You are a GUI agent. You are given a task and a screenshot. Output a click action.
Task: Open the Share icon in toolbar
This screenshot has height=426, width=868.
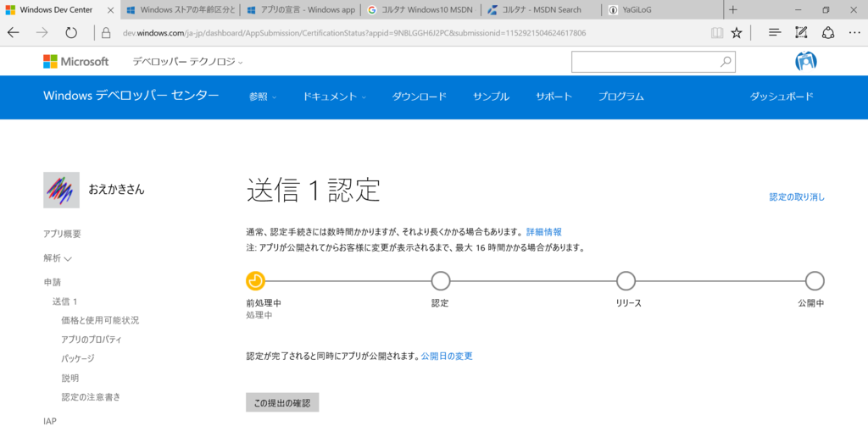coord(828,33)
